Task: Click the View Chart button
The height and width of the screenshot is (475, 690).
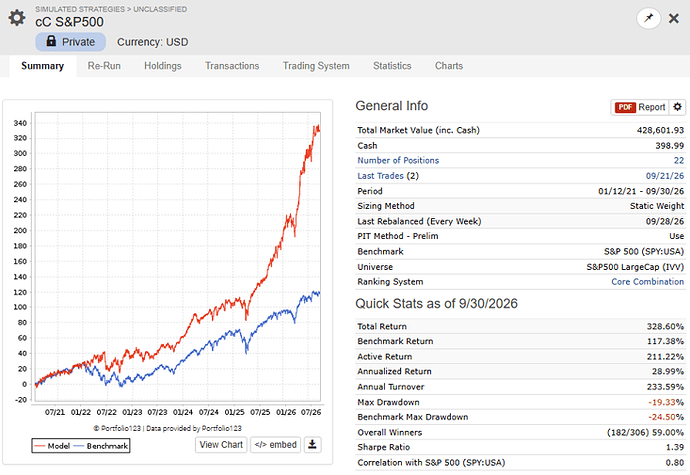Action: pyautogui.click(x=221, y=445)
